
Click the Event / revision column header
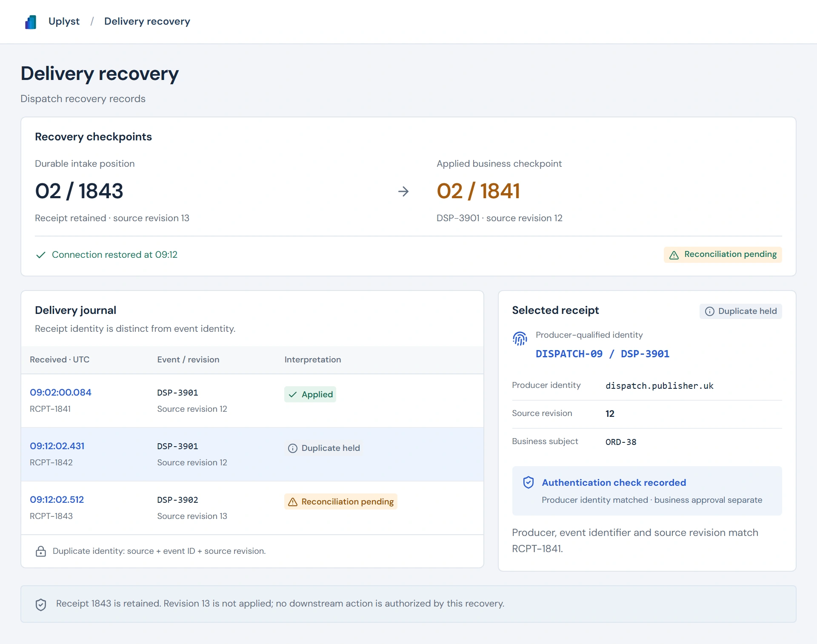pyautogui.click(x=188, y=359)
